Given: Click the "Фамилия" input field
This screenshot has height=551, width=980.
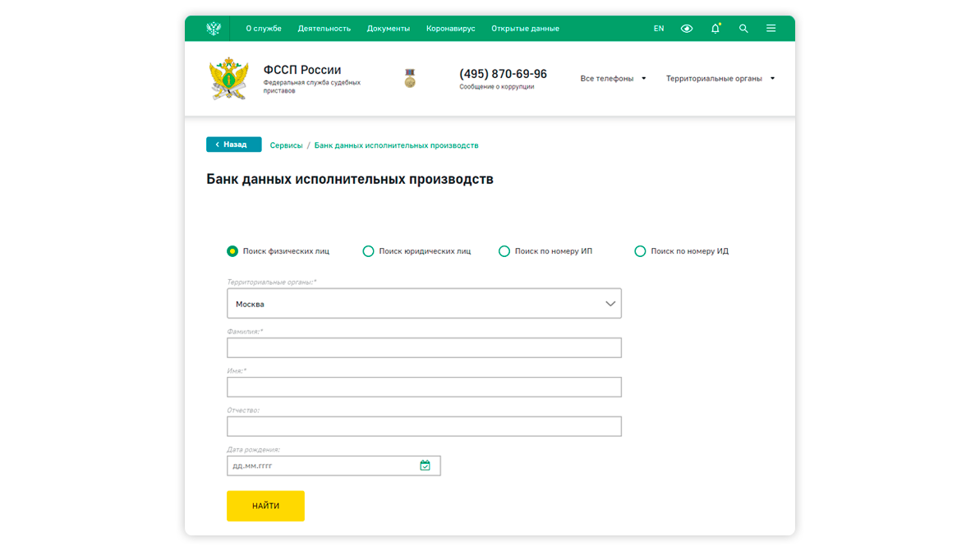Looking at the screenshot, I should pos(424,348).
